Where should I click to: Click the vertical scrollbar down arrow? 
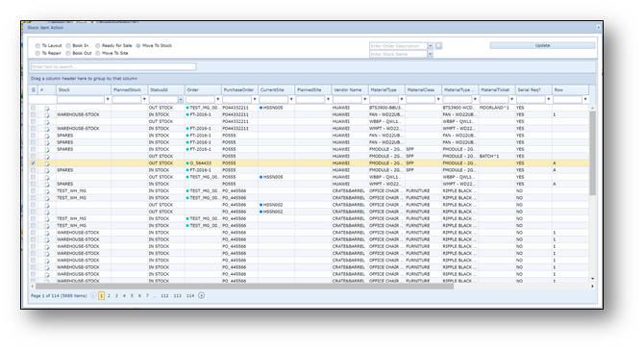tap(592, 279)
